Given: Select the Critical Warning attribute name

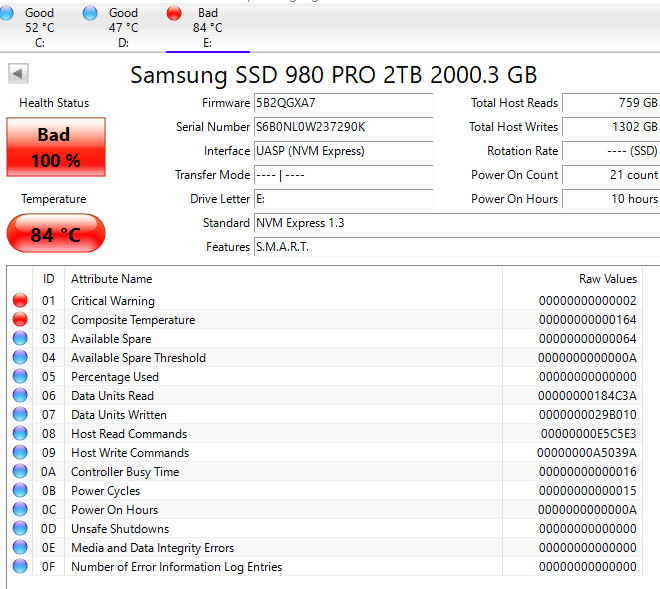Looking at the screenshot, I should [113, 301].
